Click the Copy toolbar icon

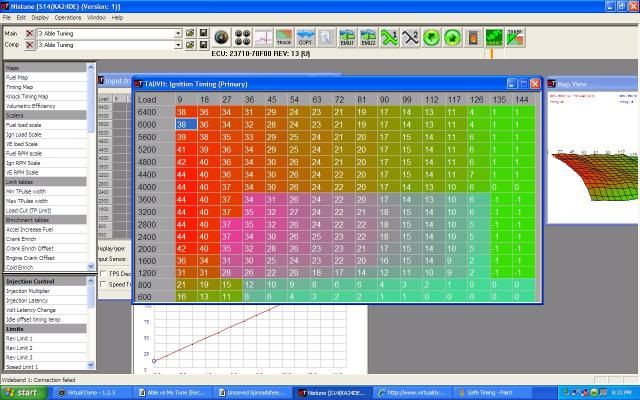click(307, 38)
